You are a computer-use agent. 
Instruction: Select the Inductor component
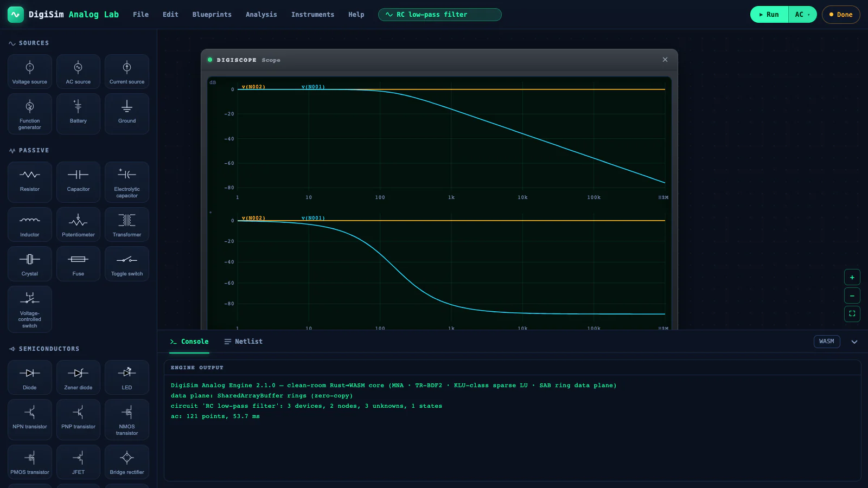tap(30, 224)
